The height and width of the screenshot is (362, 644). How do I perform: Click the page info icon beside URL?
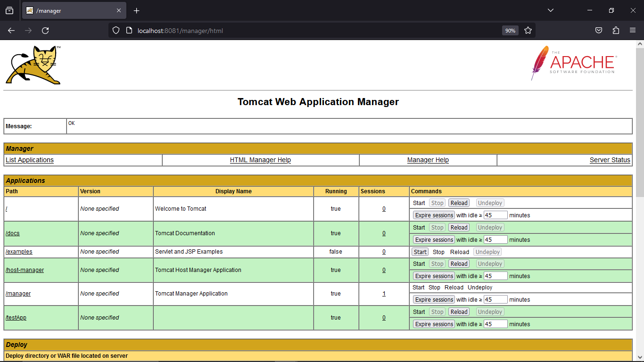click(129, 31)
